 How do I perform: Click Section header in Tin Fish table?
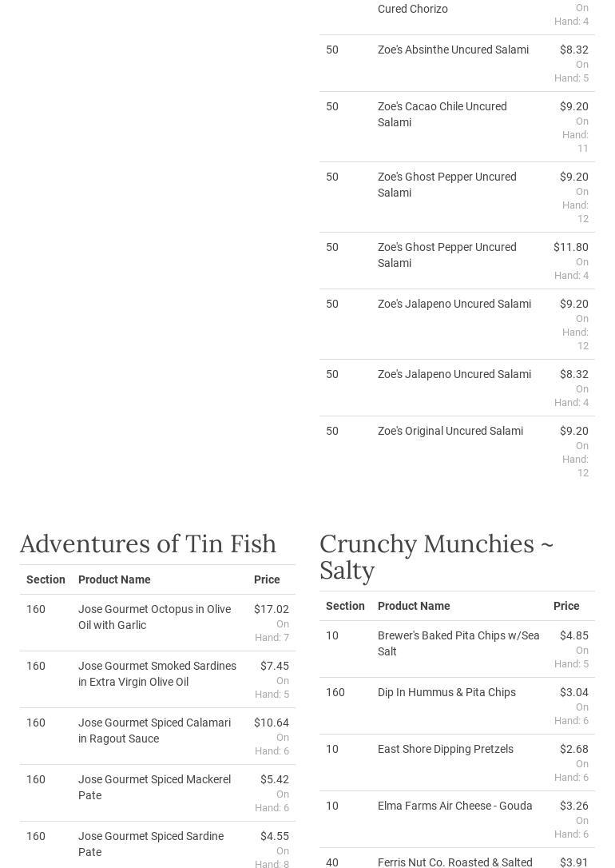(x=46, y=579)
